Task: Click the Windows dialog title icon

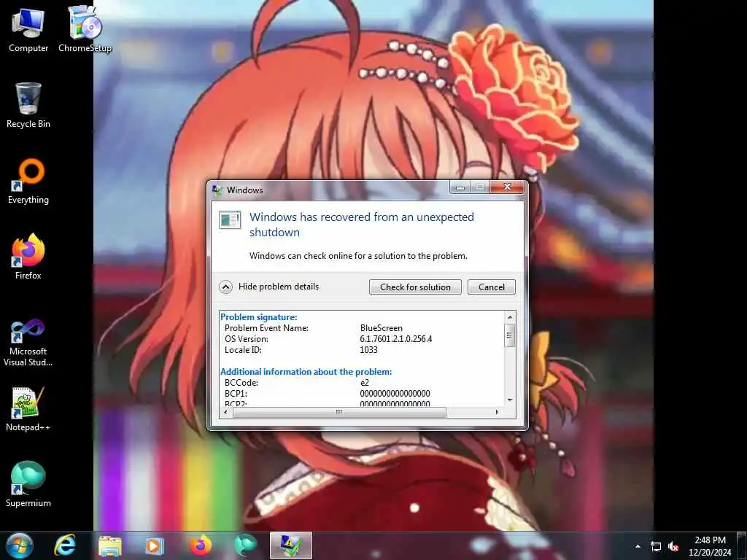Action: 217,190
